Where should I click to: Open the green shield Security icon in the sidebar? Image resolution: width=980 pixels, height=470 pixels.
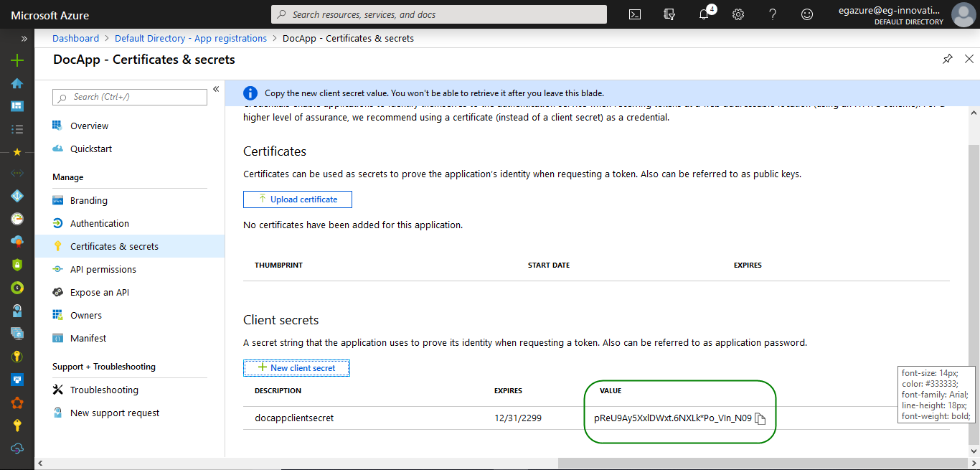pyautogui.click(x=17, y=265)
